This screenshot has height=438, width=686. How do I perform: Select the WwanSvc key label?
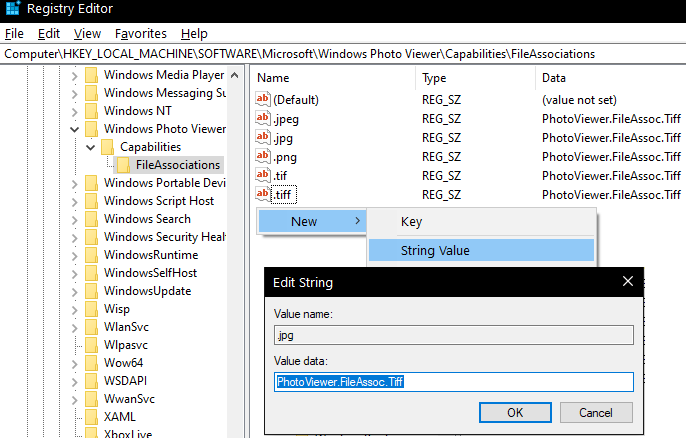pyautogui.click(x=129, y=399)
